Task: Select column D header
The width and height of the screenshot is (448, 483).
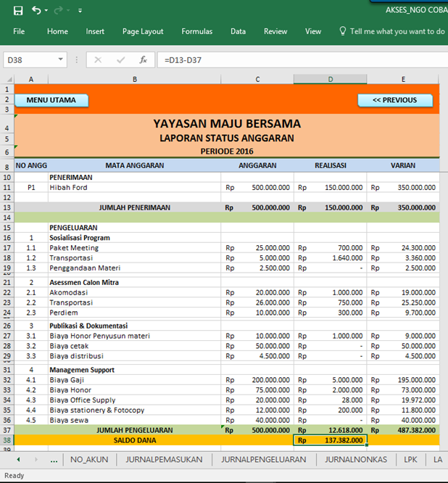Action: 330,78
